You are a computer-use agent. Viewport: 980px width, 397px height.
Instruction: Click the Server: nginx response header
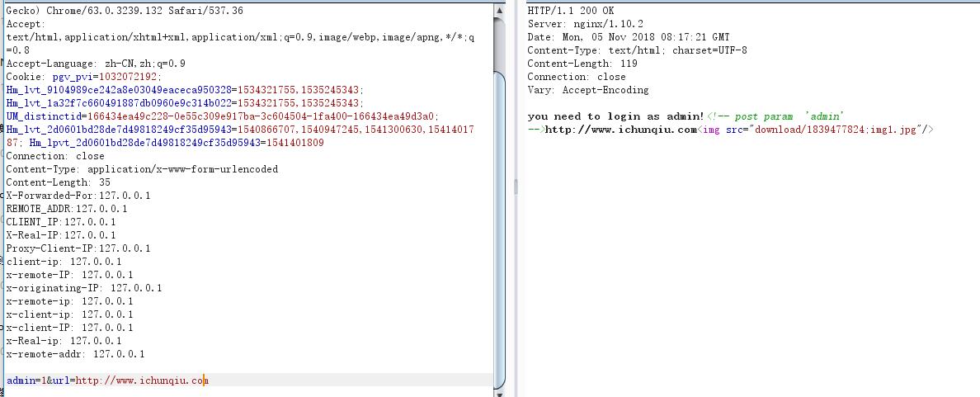pyautogui.click(x=586, y=24)
